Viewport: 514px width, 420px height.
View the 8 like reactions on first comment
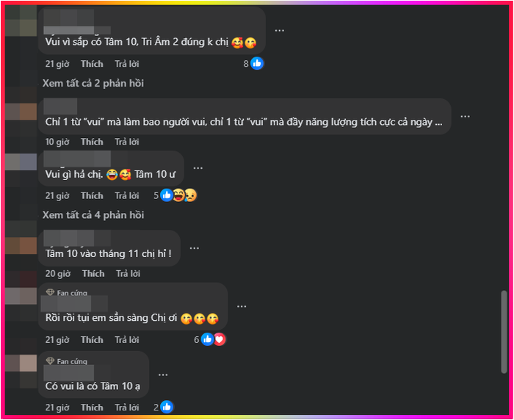click(253, 64)
